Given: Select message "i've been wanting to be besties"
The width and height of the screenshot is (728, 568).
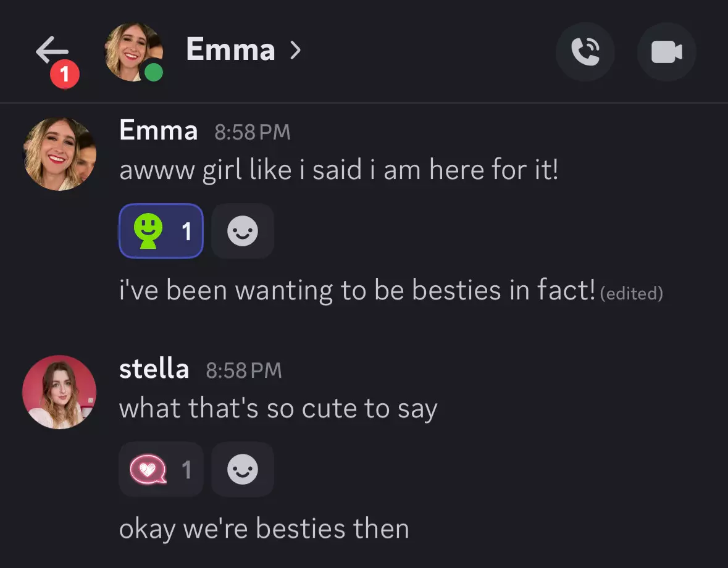Looking at the screenshot, I should tap(356, 290).
